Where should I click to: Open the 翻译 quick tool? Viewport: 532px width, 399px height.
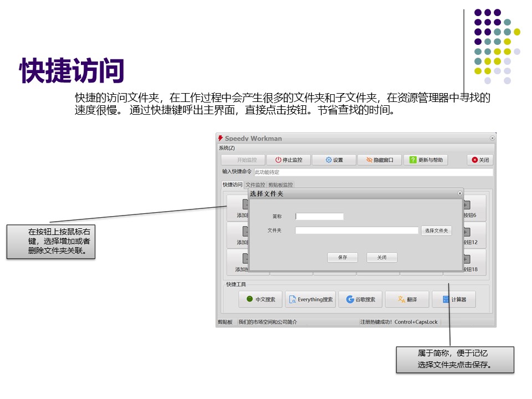(407, 299)
